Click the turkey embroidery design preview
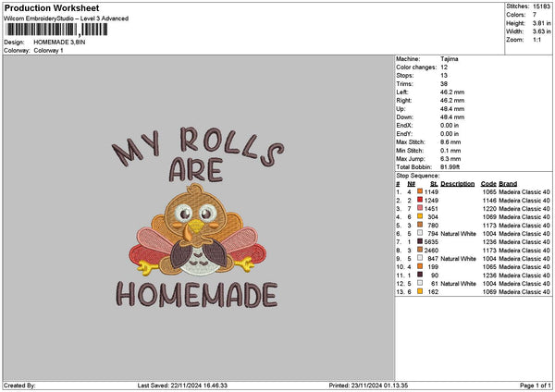 (x=198, y=217)
